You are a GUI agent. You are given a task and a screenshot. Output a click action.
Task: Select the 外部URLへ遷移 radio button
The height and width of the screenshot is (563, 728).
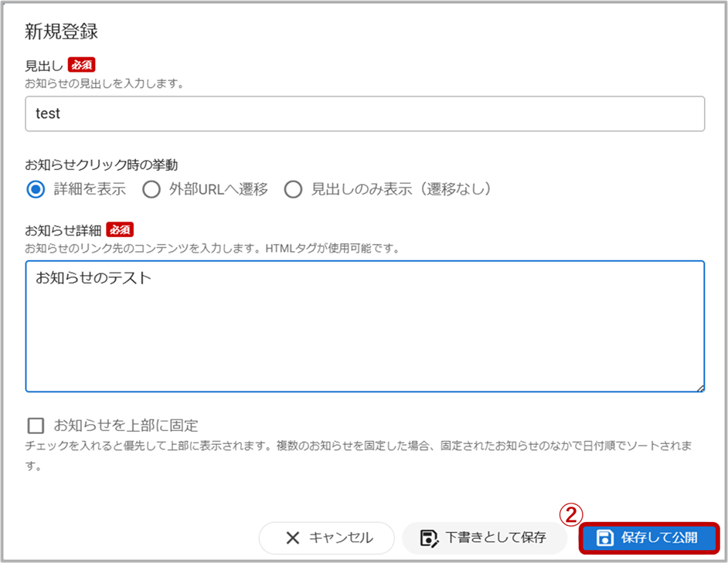coord(151,189)
